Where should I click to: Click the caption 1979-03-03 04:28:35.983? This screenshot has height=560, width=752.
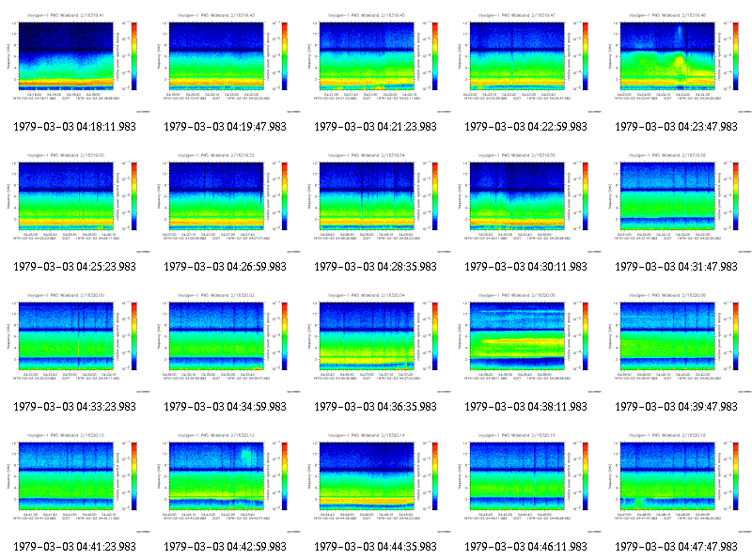375,267
